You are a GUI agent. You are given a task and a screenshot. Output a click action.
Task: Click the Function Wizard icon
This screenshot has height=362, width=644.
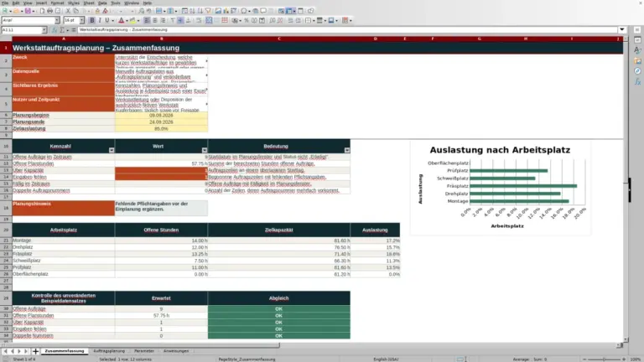55,30
